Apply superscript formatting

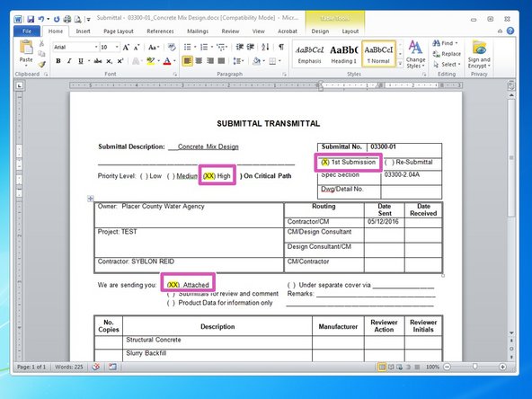(x=120, y=61)
